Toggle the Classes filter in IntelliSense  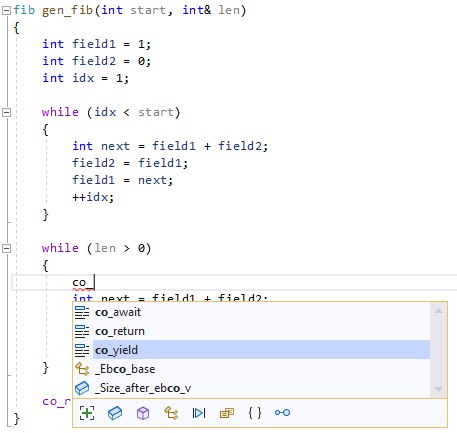pyautogui.click(x=115, y=413)
